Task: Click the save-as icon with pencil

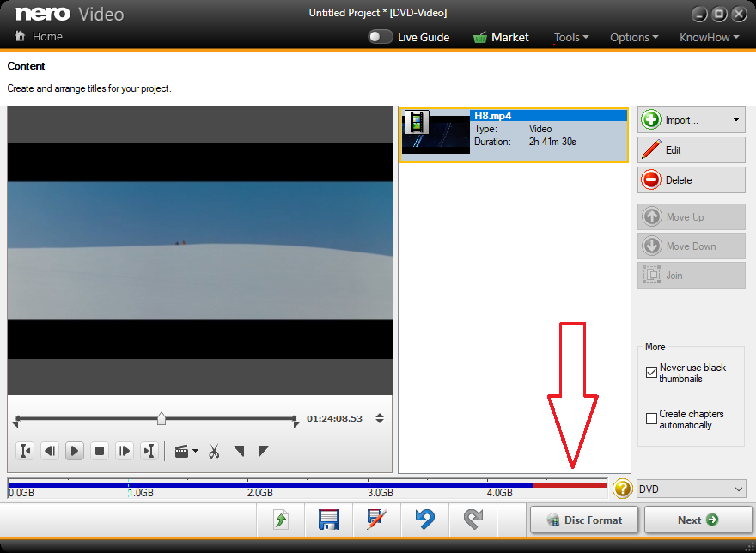Action: 377,519
